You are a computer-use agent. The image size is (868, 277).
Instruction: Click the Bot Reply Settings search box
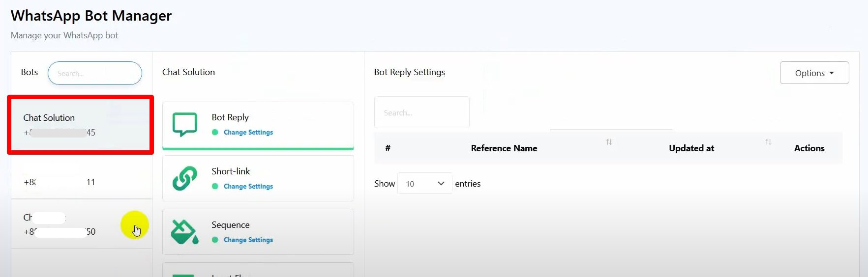tap(421, 112)
